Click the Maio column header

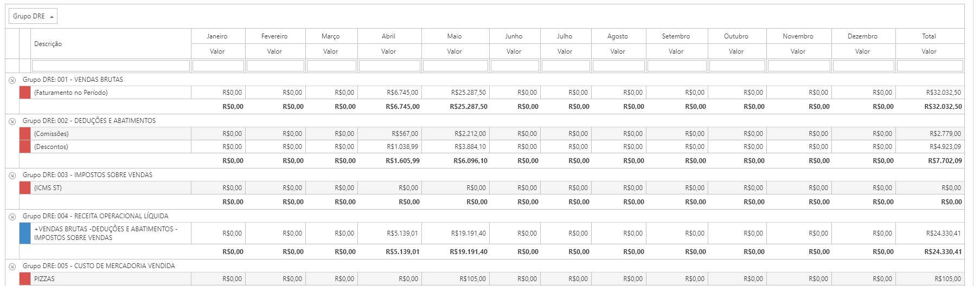454,36
